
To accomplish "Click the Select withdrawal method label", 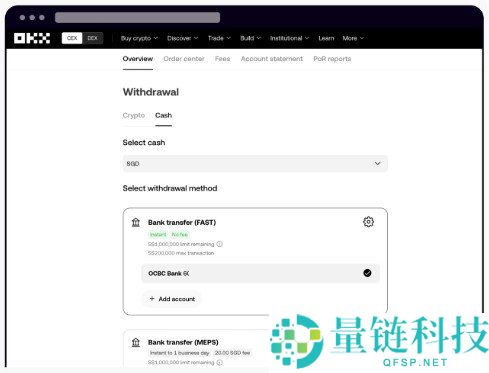I will tap(170, 188).
